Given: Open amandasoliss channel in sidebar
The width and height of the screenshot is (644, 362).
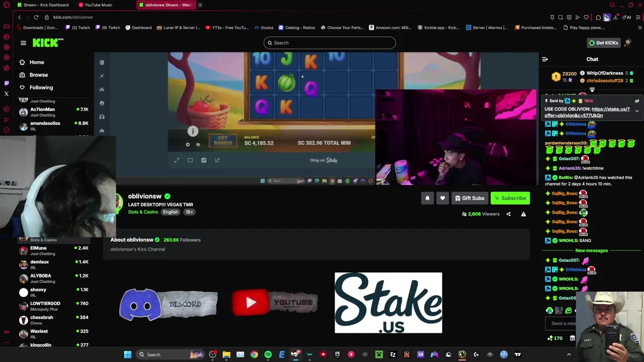Looking at the screenshot, I should click(x=53, y=126).
